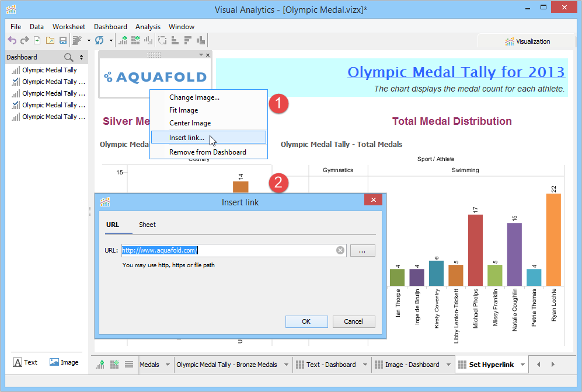Open a file using the folder icon
Image resolution: width=582 pixels, height=392 pixels.
coord(50,40)
